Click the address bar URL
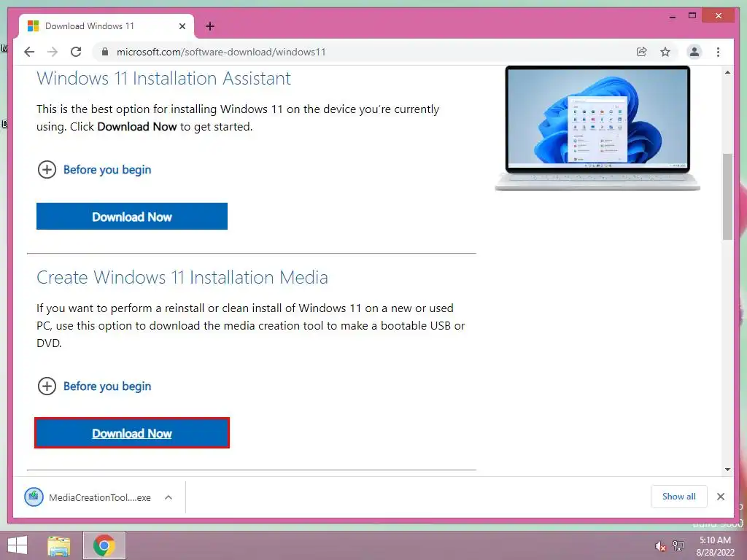747x560 pixels. point(221,52)
